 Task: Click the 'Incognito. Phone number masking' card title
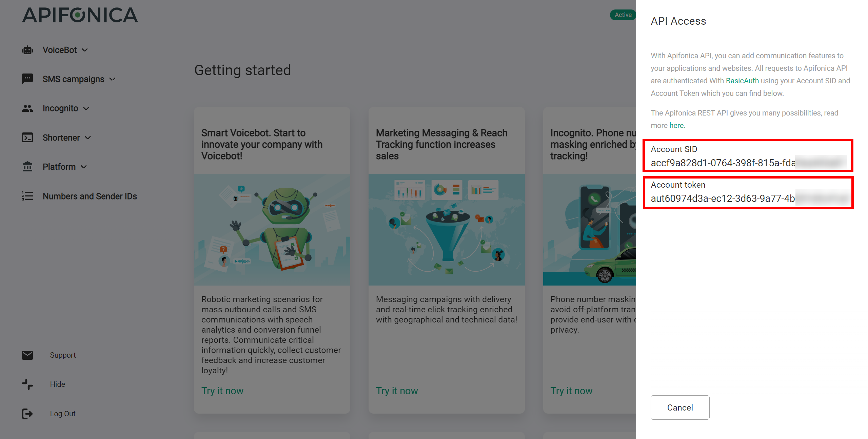[x=593, y=144]
